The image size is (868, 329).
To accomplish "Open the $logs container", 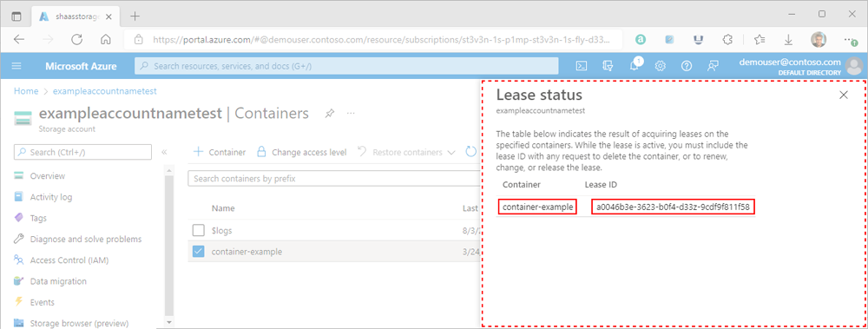I will tap(221, 230).
